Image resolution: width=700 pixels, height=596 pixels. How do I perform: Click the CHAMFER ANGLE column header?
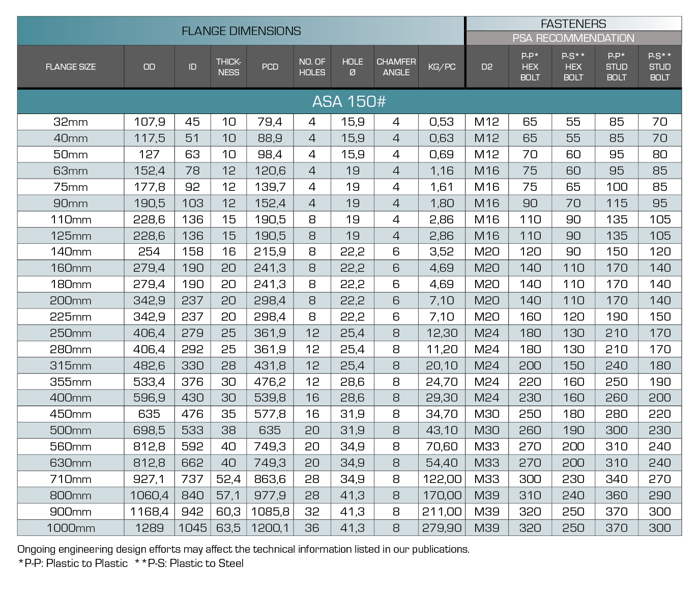[396, 67]
